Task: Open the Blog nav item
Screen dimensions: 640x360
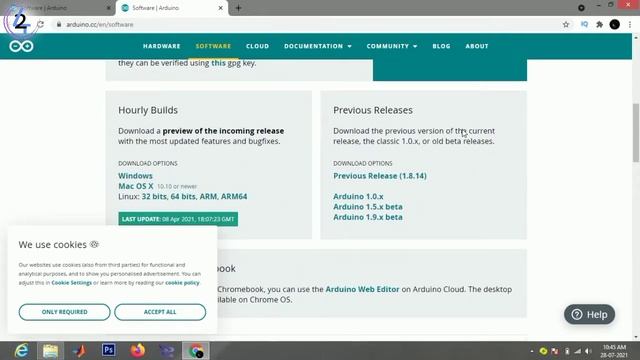Action: click(442, 46)
